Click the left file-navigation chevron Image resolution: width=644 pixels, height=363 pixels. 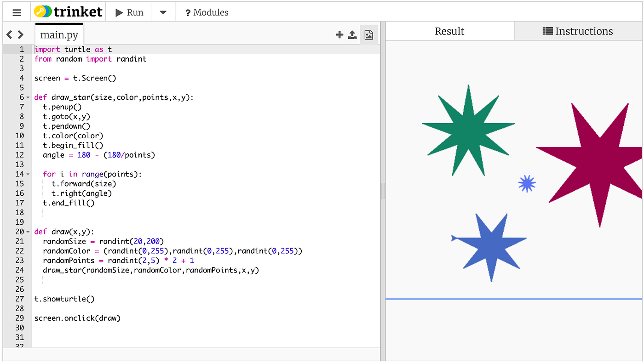point(10,34)
